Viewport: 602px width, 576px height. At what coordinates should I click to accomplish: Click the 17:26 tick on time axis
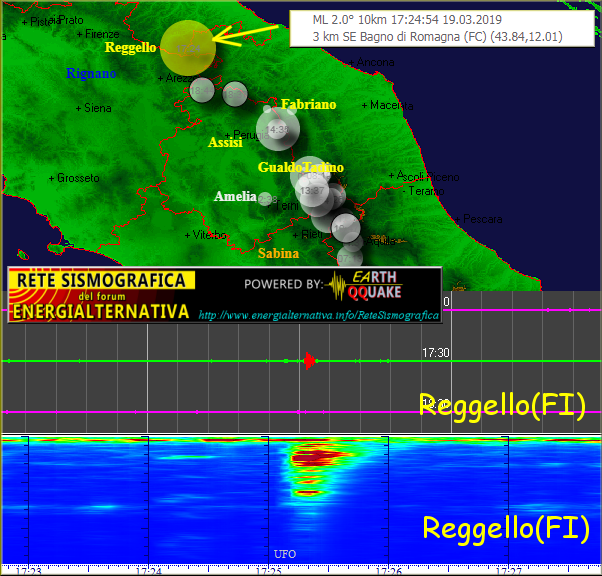click(389, 571)
